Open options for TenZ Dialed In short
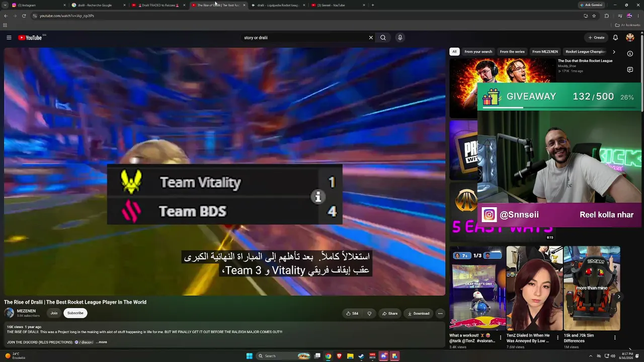This screenshot has height=362, width=644. pyautogui.click(x=557, y=338)
